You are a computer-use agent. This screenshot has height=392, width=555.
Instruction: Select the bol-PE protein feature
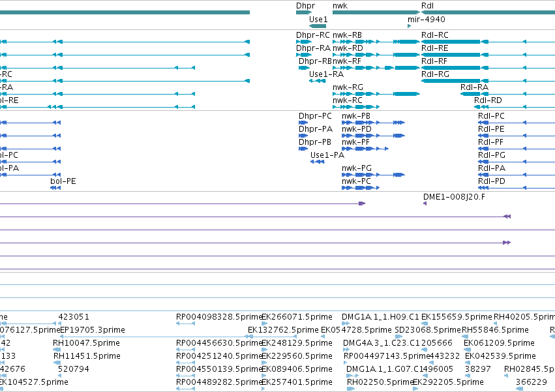55,188
